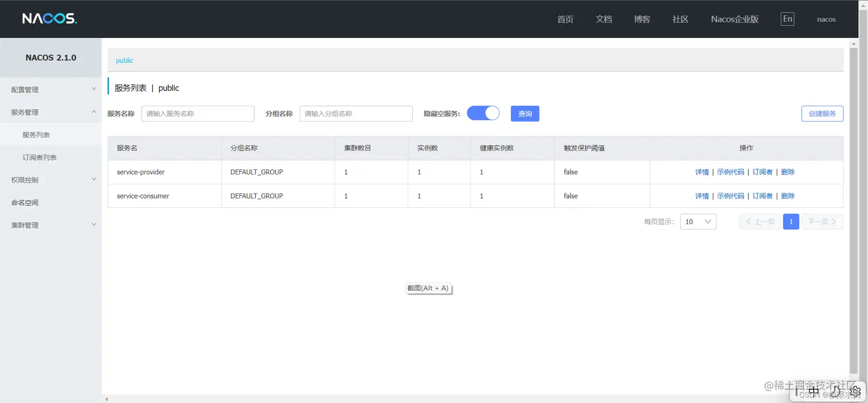
Task: Open 订阅者 for service-consumer
Action: coord(762,196)
